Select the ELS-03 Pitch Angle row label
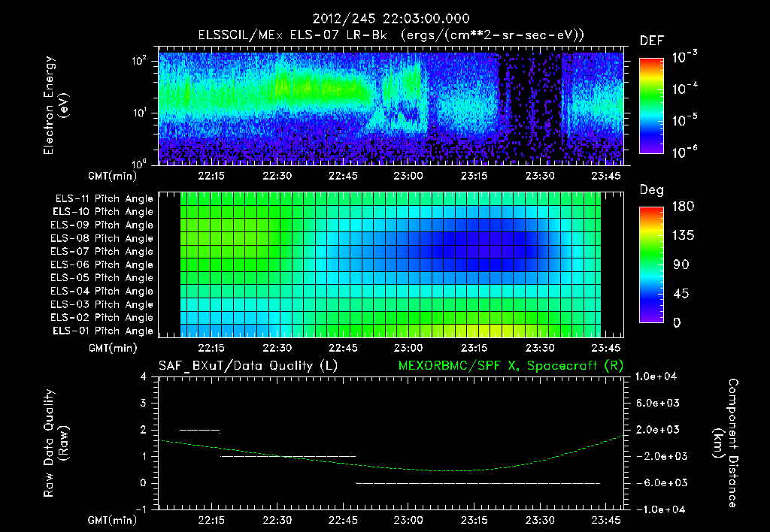 coord(102,304)
